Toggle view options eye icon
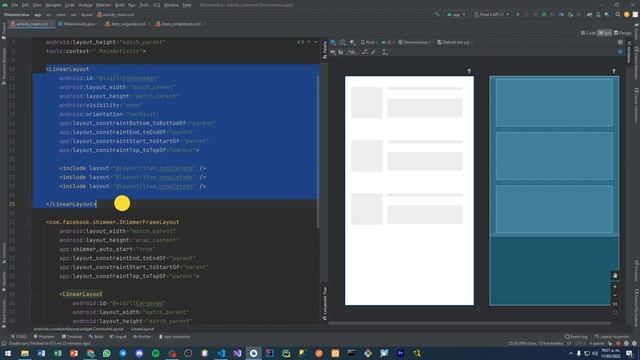 point(333,52)
